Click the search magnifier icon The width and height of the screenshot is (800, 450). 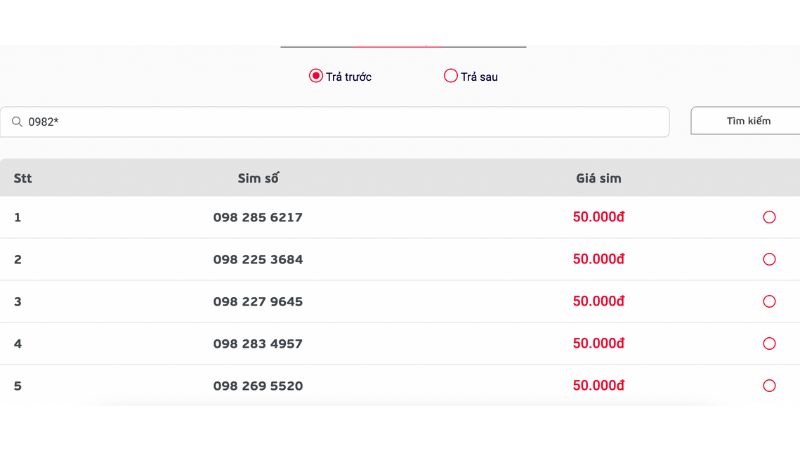click(x=17, y=122)
